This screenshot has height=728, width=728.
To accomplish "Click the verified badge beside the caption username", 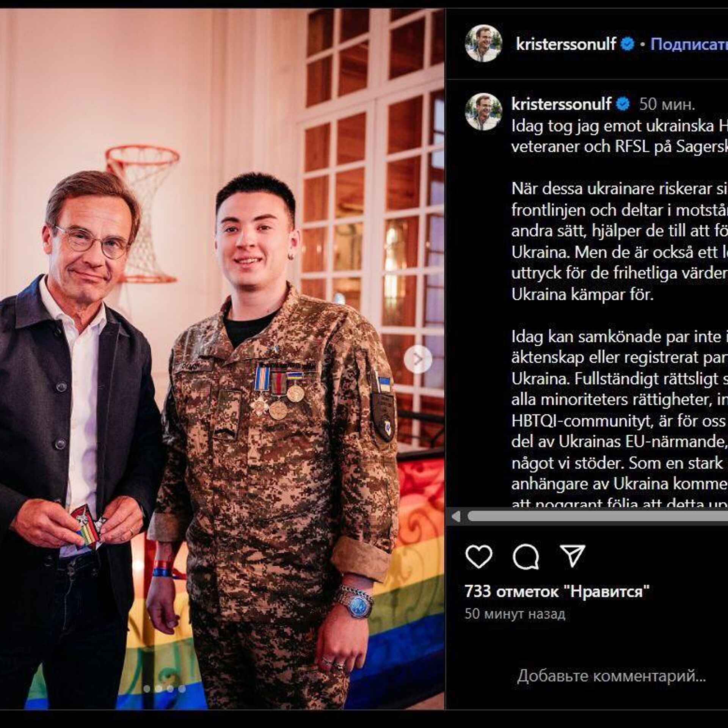I will coord(622,104).
